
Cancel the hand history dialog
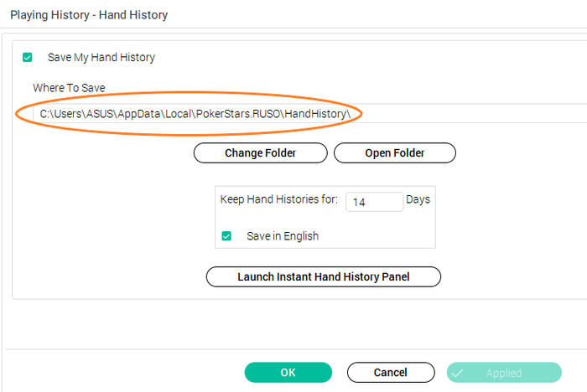[390, 373]
